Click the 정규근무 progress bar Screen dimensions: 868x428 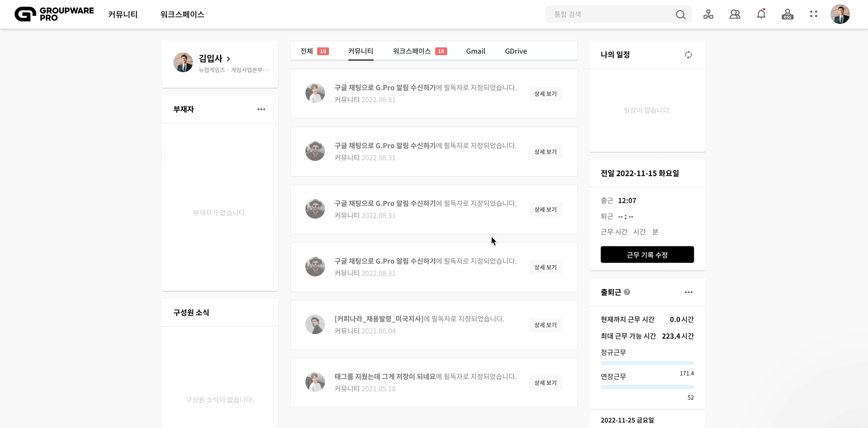pyautogui.click(x=647, y=363)
